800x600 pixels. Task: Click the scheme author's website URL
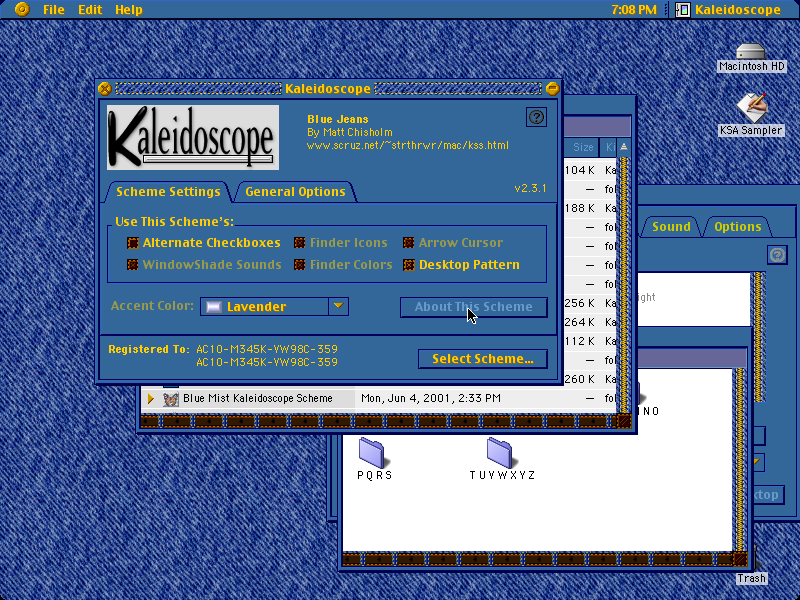tap(408, 145)
